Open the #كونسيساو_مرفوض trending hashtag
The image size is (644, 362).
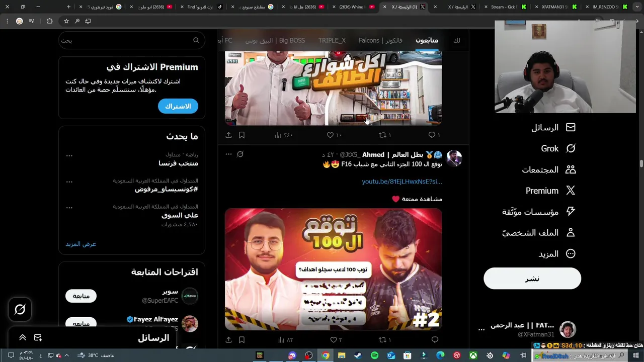click(x=167, y=189)
